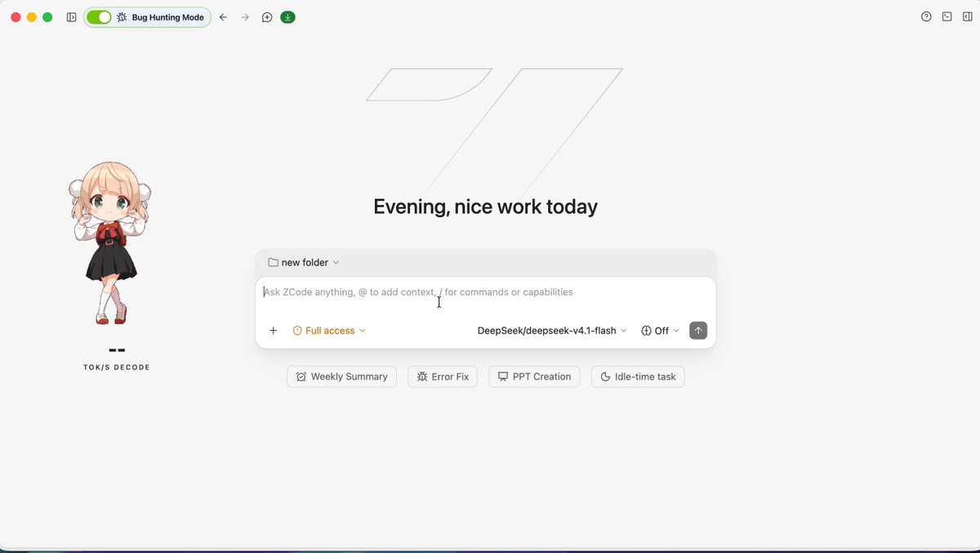Click the 'Evening, nice work today' greeting
980x553 pixels.
pyautogui.click(x=486, y=207)
